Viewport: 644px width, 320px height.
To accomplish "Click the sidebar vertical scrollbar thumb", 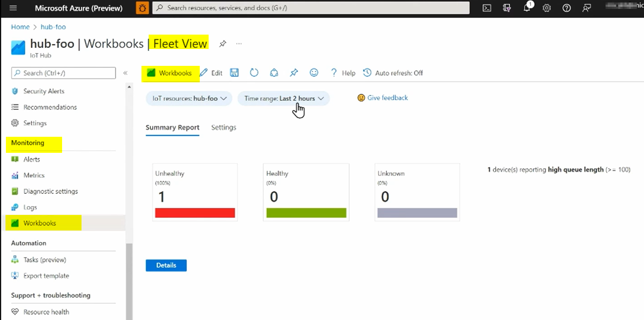I will (129, 282).
